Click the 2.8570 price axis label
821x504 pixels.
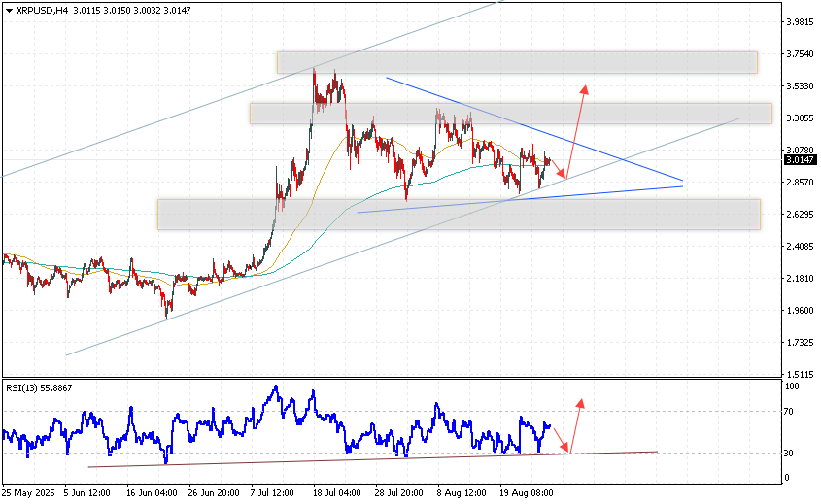click(800, 183)
